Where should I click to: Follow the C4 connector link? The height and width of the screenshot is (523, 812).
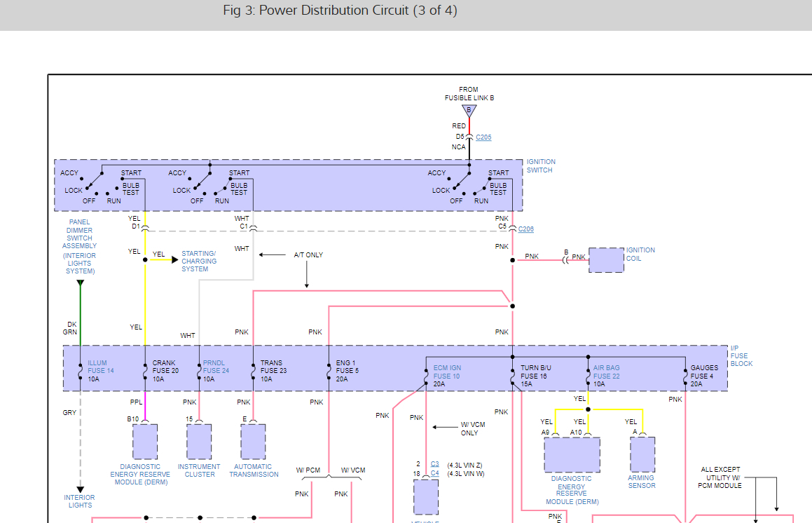(434, 473)
